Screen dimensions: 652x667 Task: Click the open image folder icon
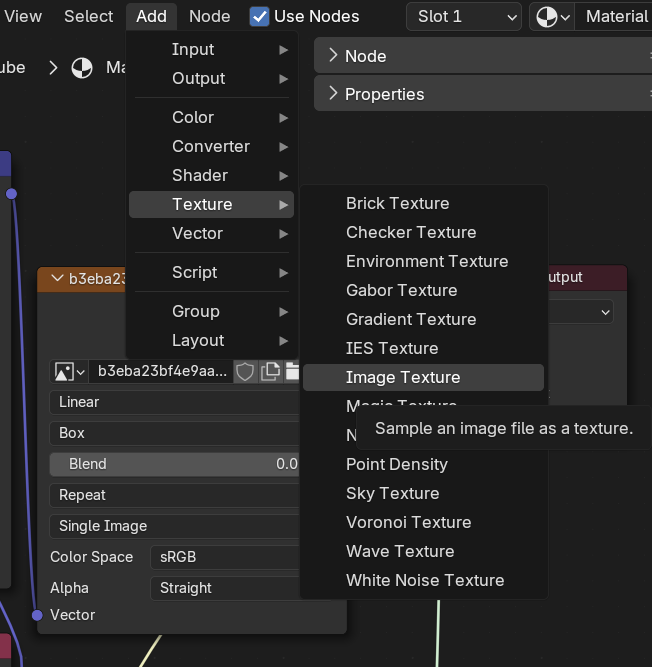(x=292, y=372)
